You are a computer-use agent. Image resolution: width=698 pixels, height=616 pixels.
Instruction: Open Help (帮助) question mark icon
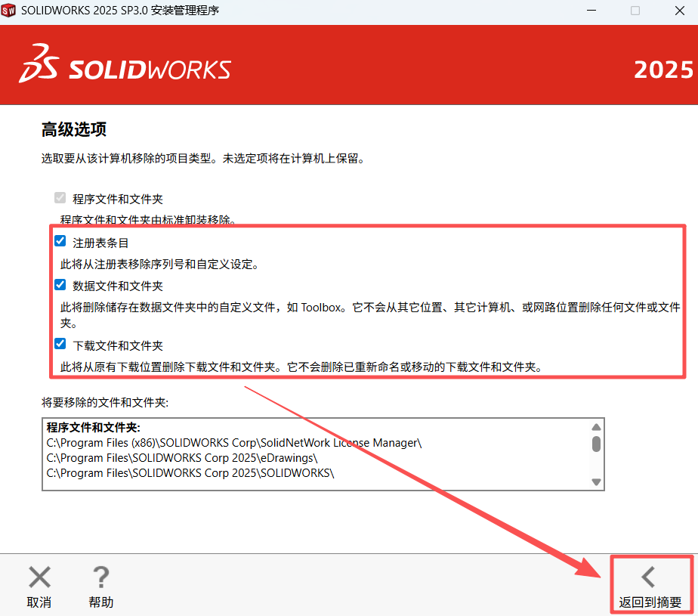[101, 577]
